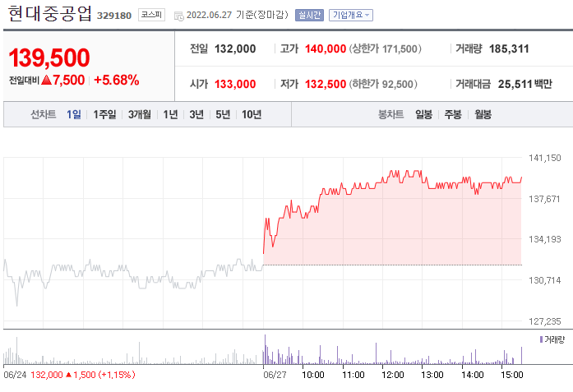Click the 06/27 date marker on axis
This screenshot has height=392, width=573.
tap(275, 375)
